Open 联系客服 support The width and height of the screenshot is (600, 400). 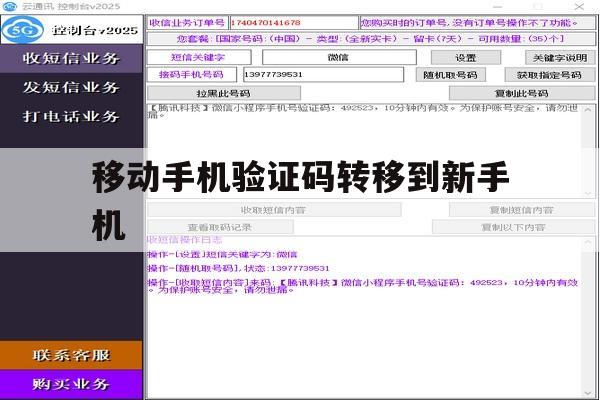[x=71, y=355]
